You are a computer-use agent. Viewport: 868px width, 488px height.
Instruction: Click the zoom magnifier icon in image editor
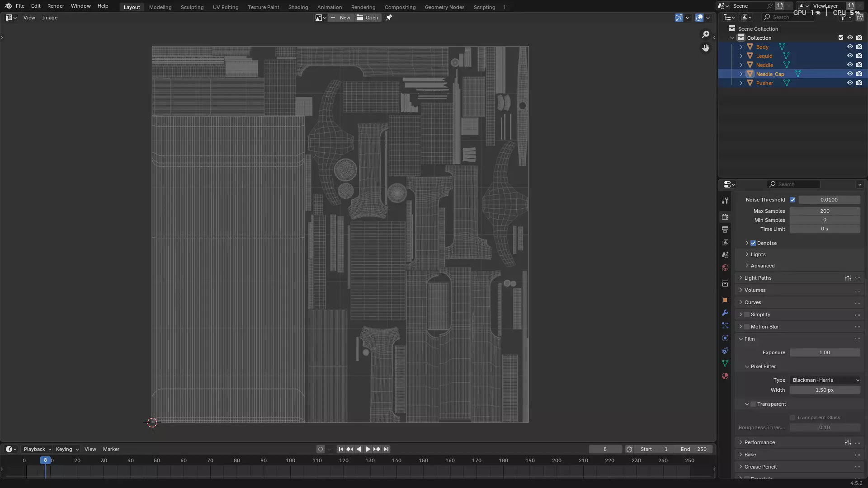coord(705,35)
